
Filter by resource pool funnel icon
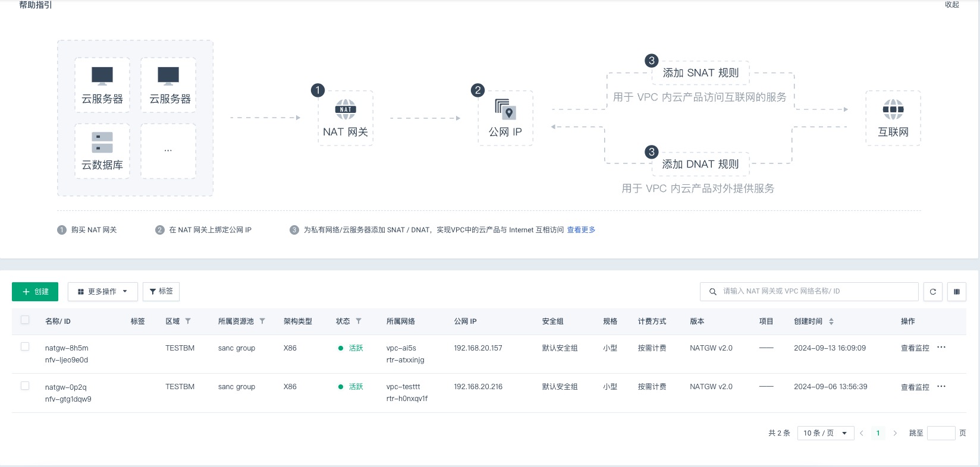262,321
